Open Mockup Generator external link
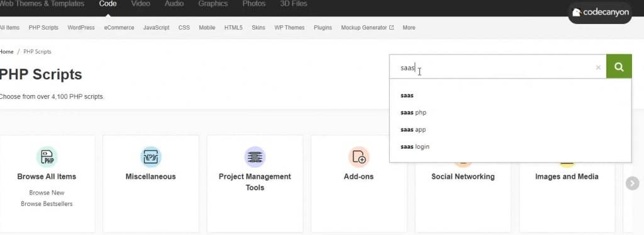This screenshot has height=235, width=644. [367, 28]
